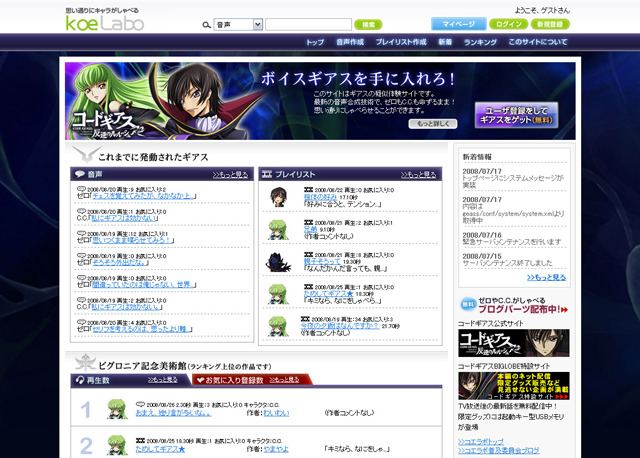Open the コエラボトップ sidebar link
The width and height of the screenshot is (640, 458).
click(x=481, y=442)
